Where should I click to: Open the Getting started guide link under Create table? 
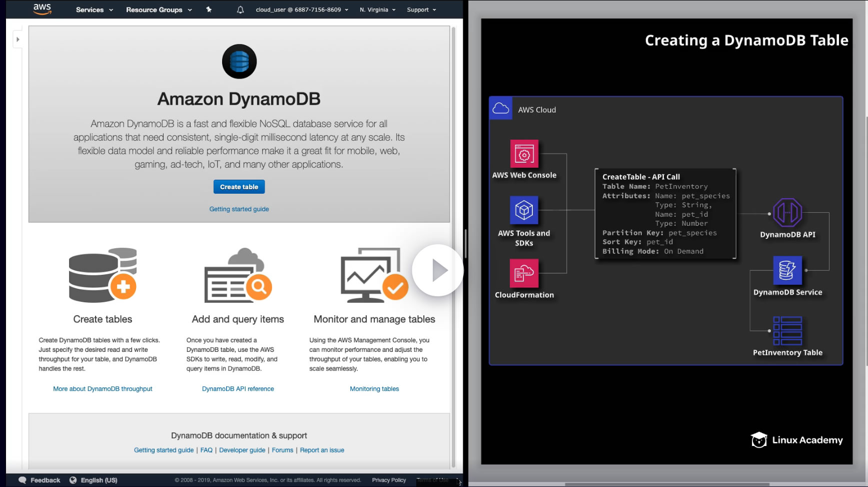pyautogui.click(x=239, y=209)
